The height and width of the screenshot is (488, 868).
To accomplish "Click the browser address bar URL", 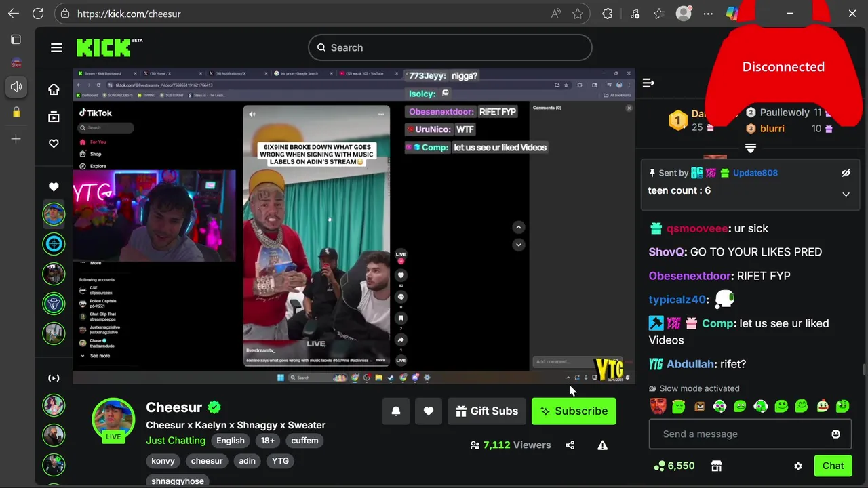I will tap(129, 14).
